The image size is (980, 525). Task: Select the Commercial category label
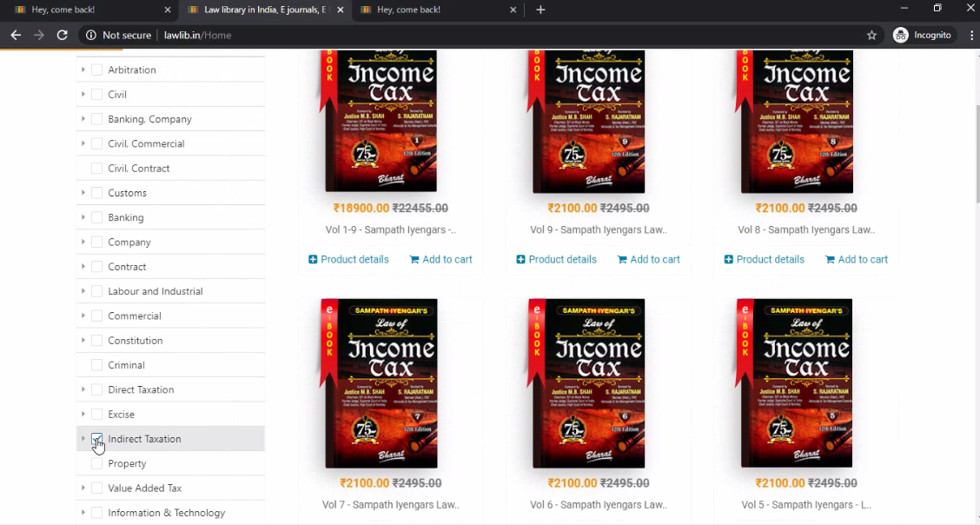pyautogui.click(x=135, y=316)
